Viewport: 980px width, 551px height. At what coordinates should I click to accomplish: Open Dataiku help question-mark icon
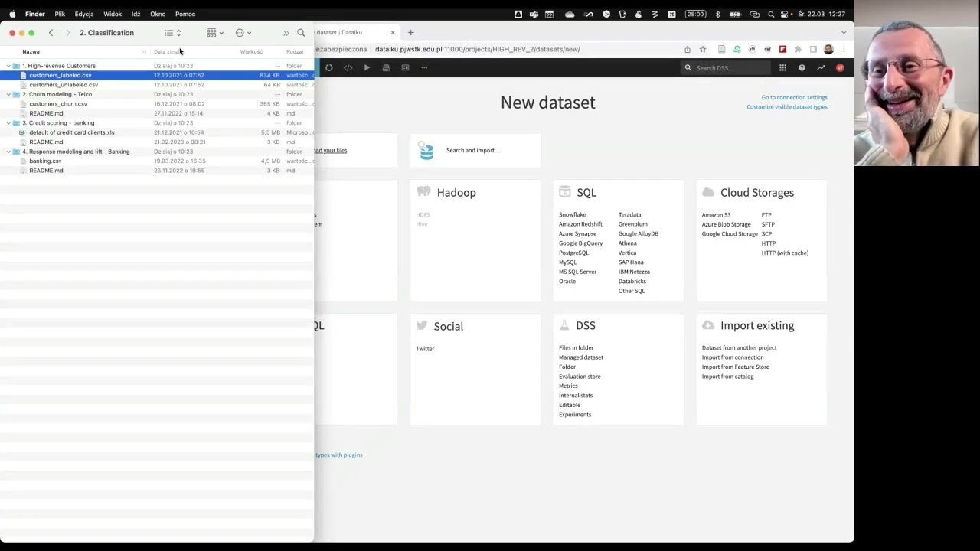(x=802, y=68)
